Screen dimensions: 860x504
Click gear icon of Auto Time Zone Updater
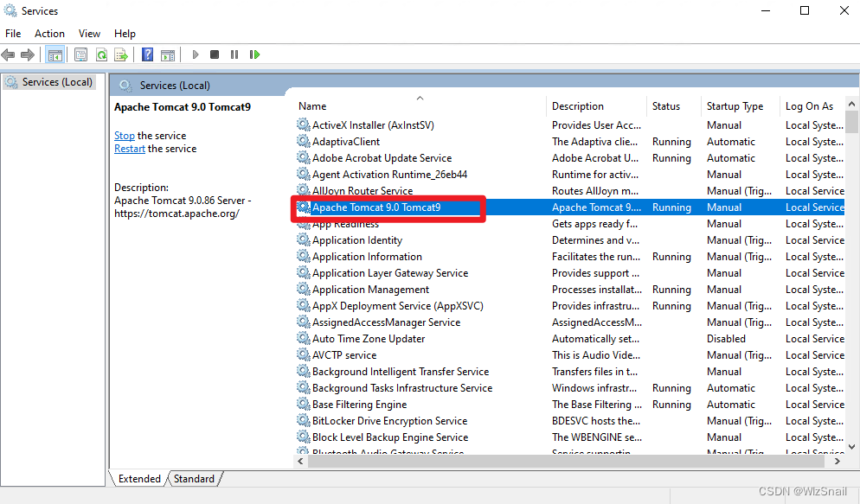pos(304,338)
